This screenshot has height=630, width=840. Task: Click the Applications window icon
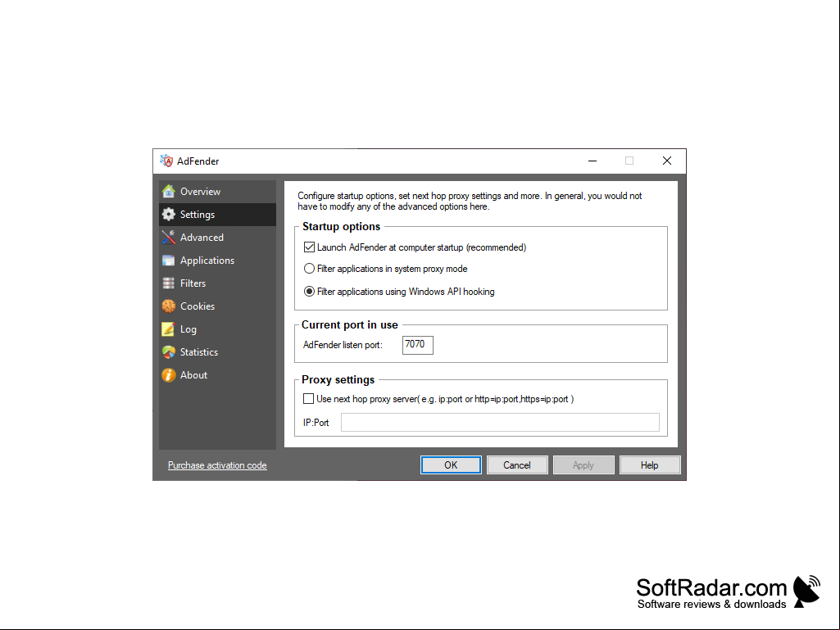(x=168, y=261)
